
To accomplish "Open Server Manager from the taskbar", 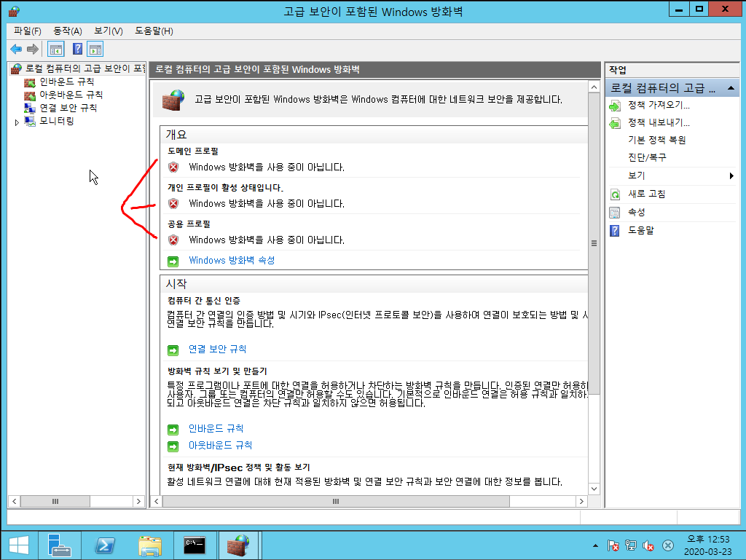I will [60, 545].
